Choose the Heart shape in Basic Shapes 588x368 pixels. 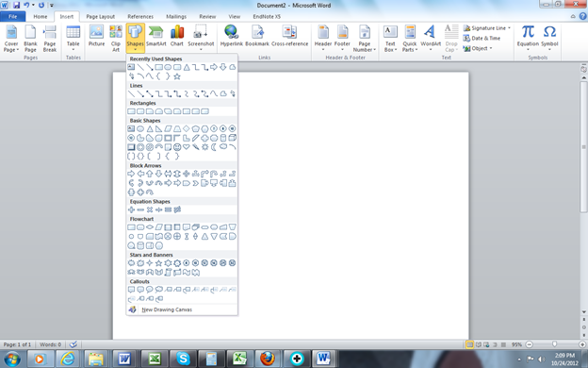pos(187,147)
